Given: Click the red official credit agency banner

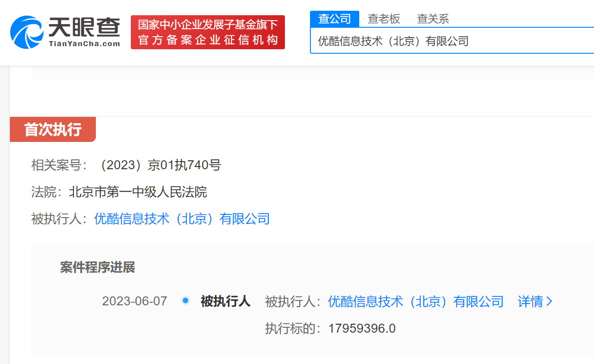Looking at the screenshot, I should [x=207, y=32].
